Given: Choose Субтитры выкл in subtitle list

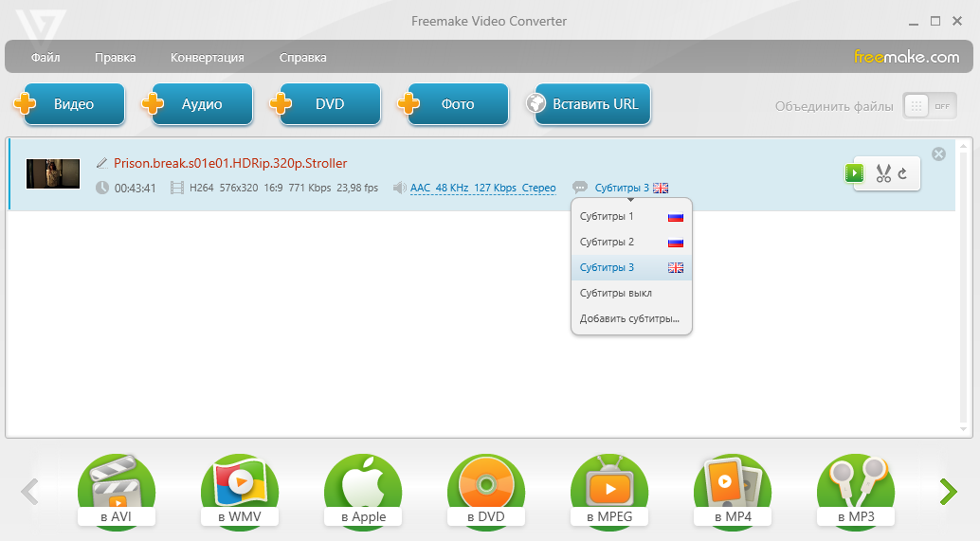Looking at the screenshot, I should 616,293.
